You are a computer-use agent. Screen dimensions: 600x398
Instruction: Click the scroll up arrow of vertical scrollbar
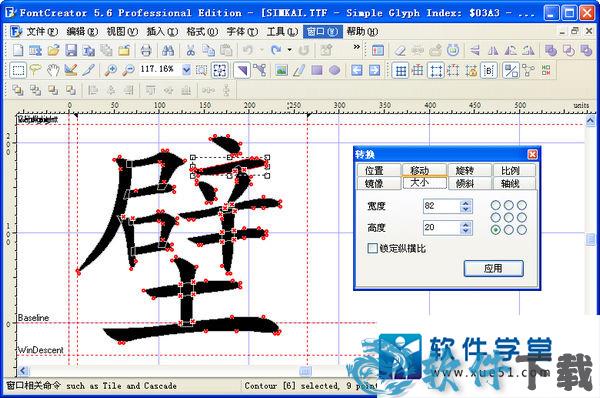pyautogui.click(x=590, y=121)
